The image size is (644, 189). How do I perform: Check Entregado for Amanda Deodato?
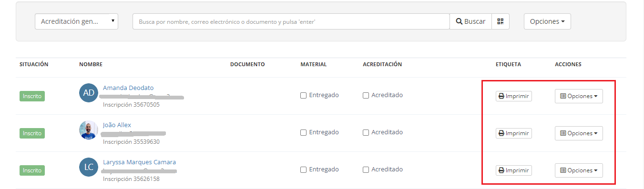pyautogui.click(x=303, y=95)
